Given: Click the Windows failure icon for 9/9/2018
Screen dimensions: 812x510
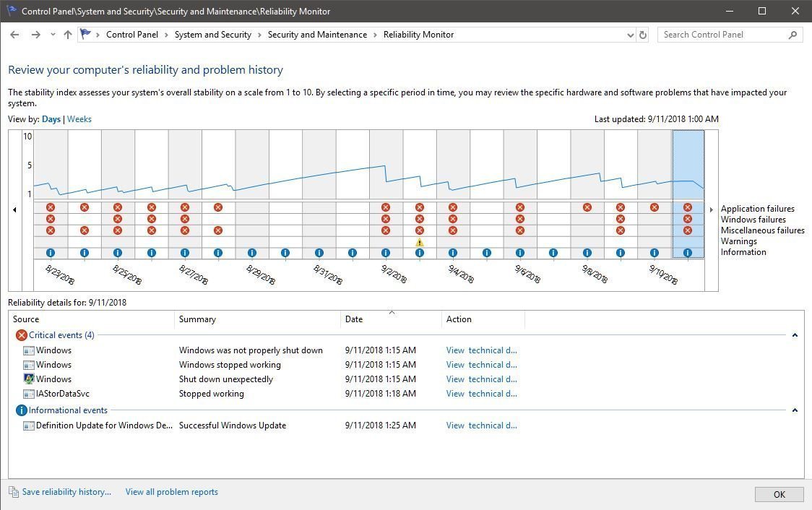Looking at the screenshot, I should click(621, 219).
